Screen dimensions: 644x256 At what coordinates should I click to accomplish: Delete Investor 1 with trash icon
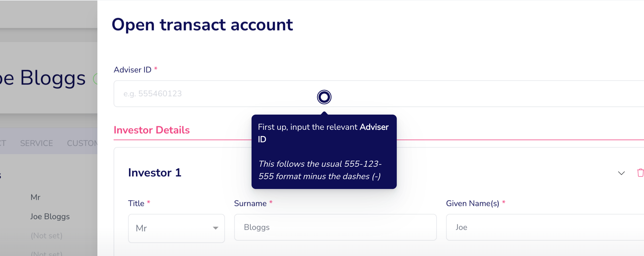(640, 173)
